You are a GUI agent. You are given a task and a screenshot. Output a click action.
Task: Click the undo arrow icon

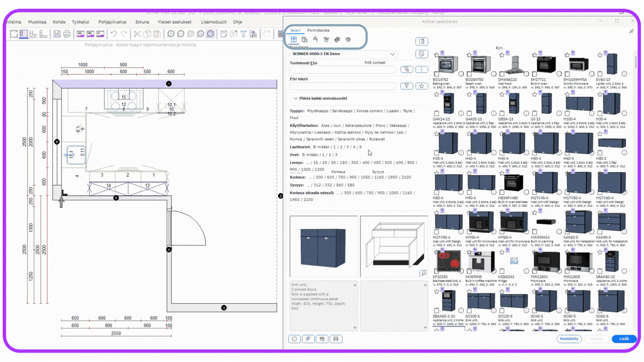pyautogui.click(x=114, y=34)
